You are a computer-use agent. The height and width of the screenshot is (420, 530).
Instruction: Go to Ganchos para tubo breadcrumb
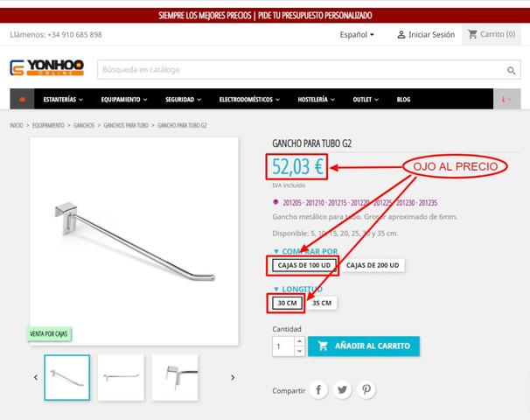click(126, 125)
